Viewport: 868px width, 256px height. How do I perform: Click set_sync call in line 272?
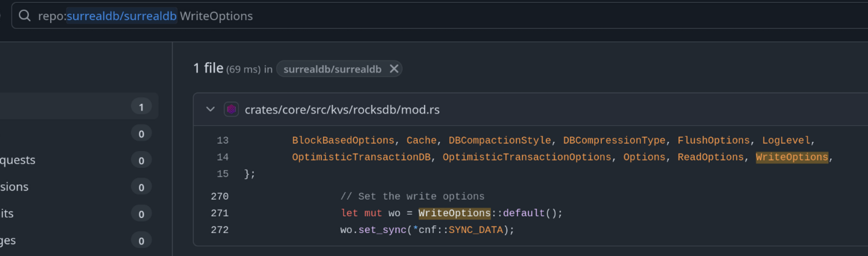click(382, 230)
